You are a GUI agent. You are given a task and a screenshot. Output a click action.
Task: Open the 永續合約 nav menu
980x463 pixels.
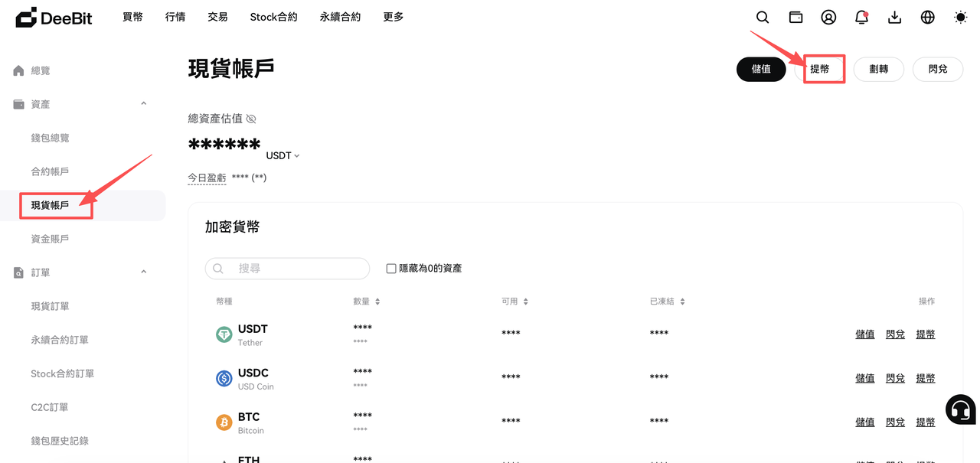pos(340,17)
